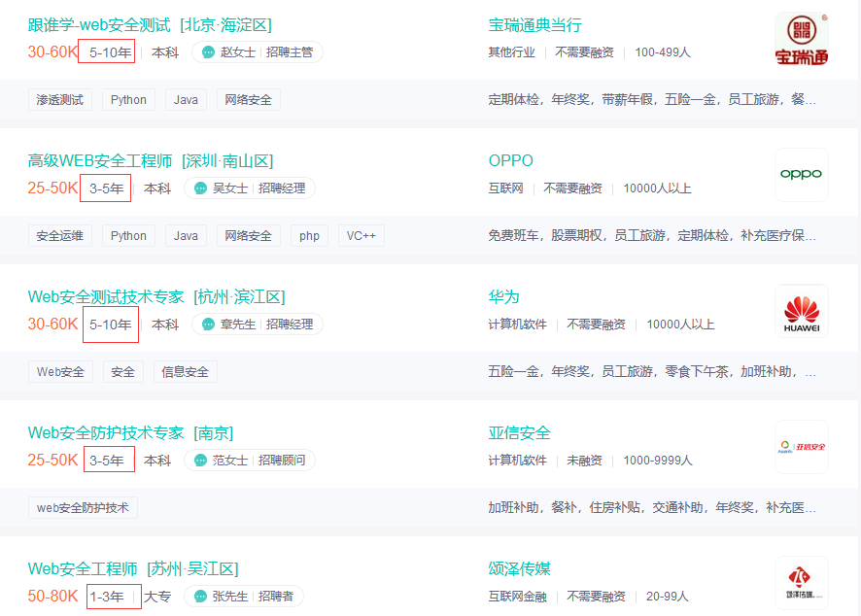Viewport: 861px width, 616px height.
Task: Click the 颂泽传媒 logo image
Action: point(801,582)
